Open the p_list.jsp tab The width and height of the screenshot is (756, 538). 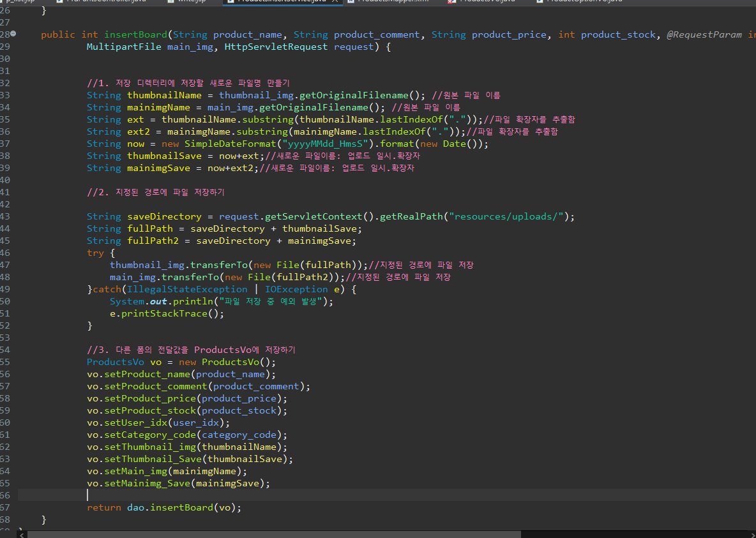[19, 1]
